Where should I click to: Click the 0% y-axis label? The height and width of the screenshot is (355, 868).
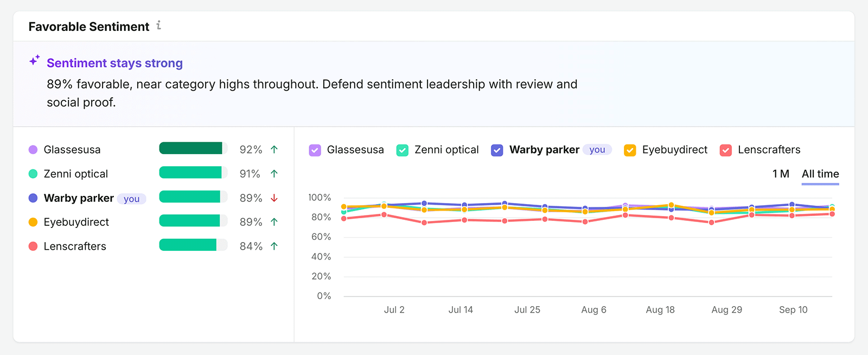point(324,296)
